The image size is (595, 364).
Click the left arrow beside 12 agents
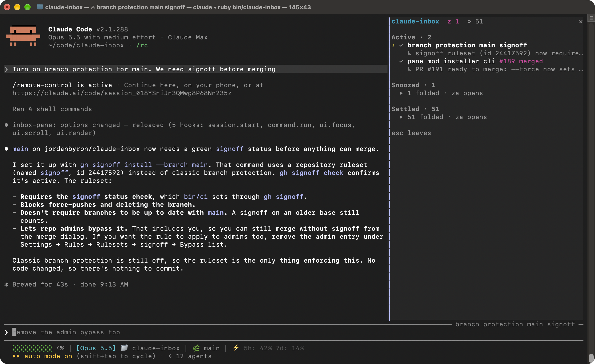(170, 356)
